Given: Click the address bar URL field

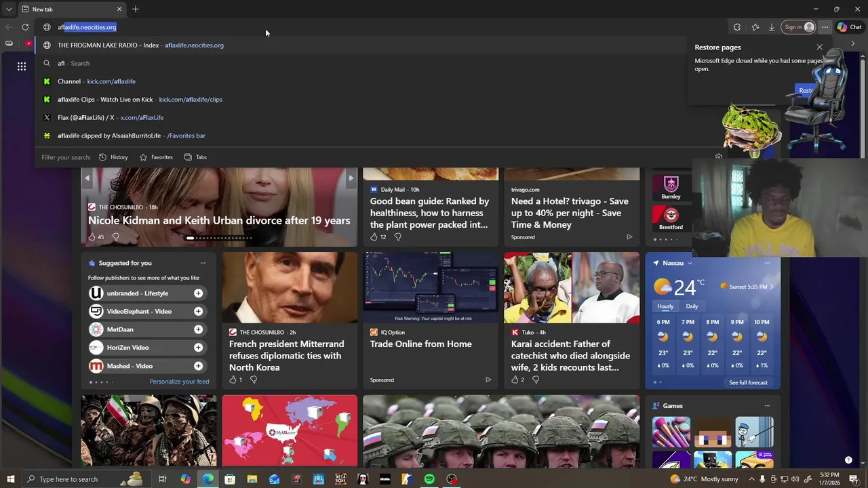Looking at the screenshot, I should [x=380, y=27].
